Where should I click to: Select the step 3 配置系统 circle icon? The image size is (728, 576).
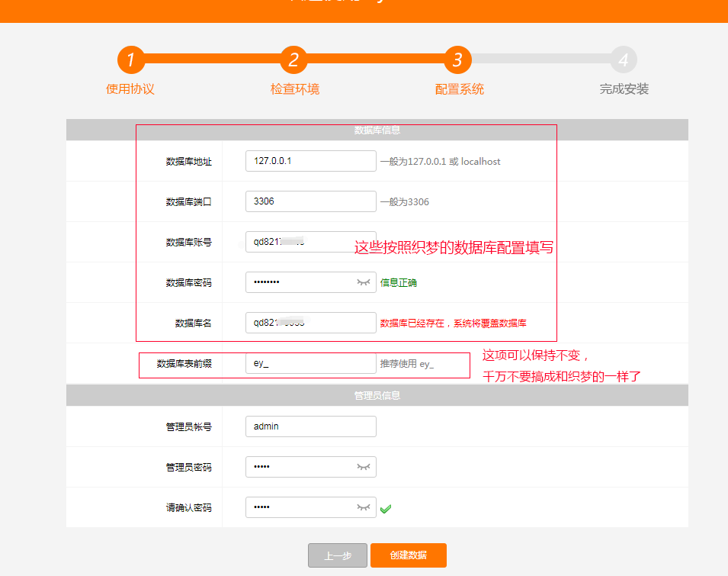coord(459,59)
